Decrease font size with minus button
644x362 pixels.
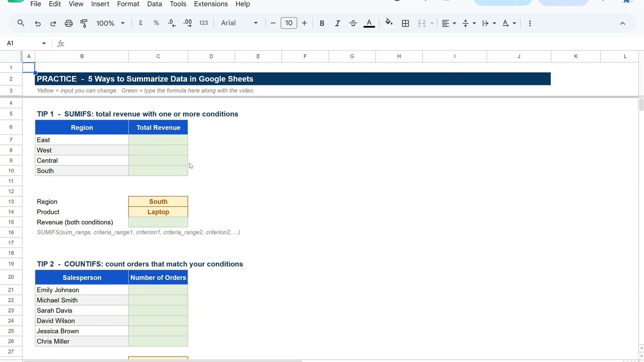click(273, 23)
